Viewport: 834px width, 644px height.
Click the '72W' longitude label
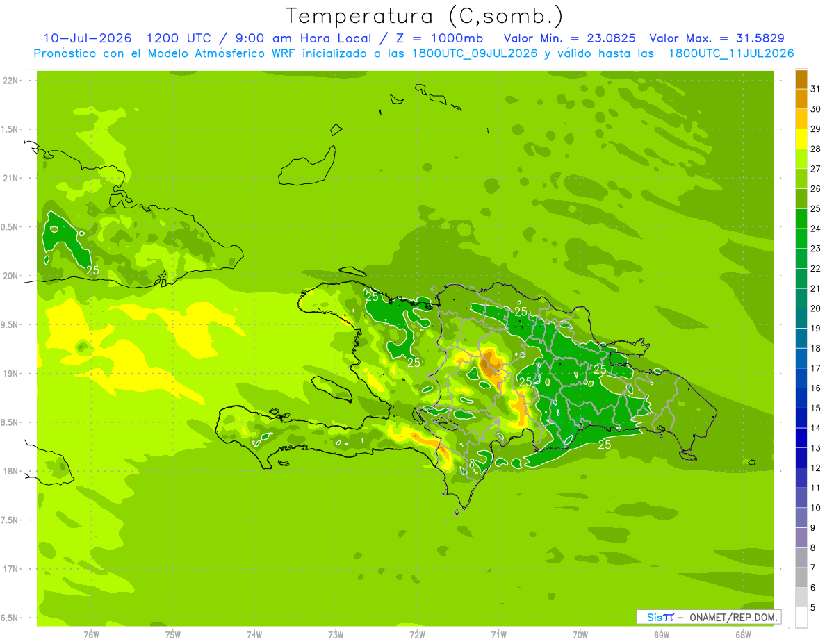point(417,635)
